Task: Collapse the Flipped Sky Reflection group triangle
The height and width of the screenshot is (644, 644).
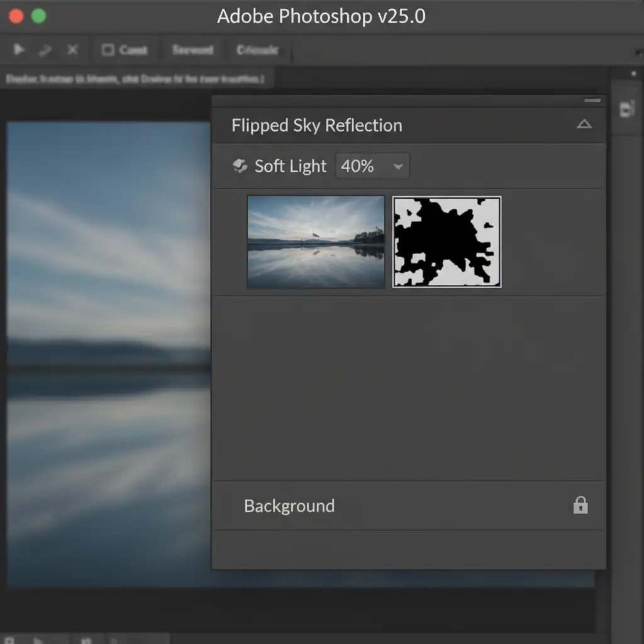Action: point(584,125)
